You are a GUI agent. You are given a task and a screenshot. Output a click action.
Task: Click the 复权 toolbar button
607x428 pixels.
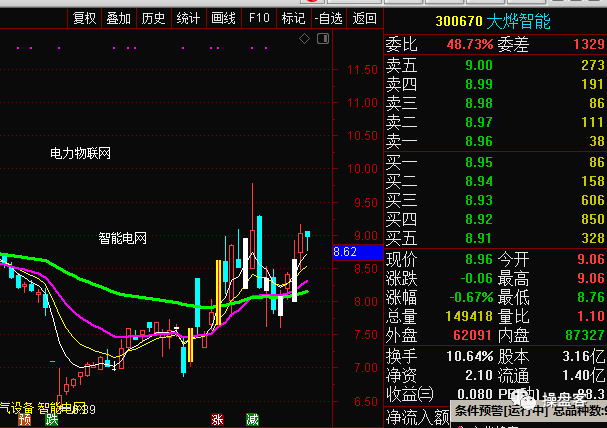(84, 18)
